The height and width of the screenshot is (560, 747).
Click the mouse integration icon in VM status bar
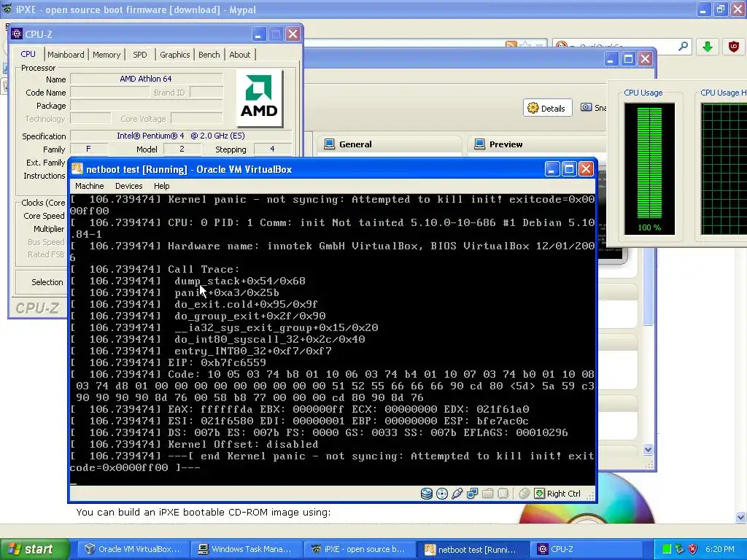tap(524, 494)
